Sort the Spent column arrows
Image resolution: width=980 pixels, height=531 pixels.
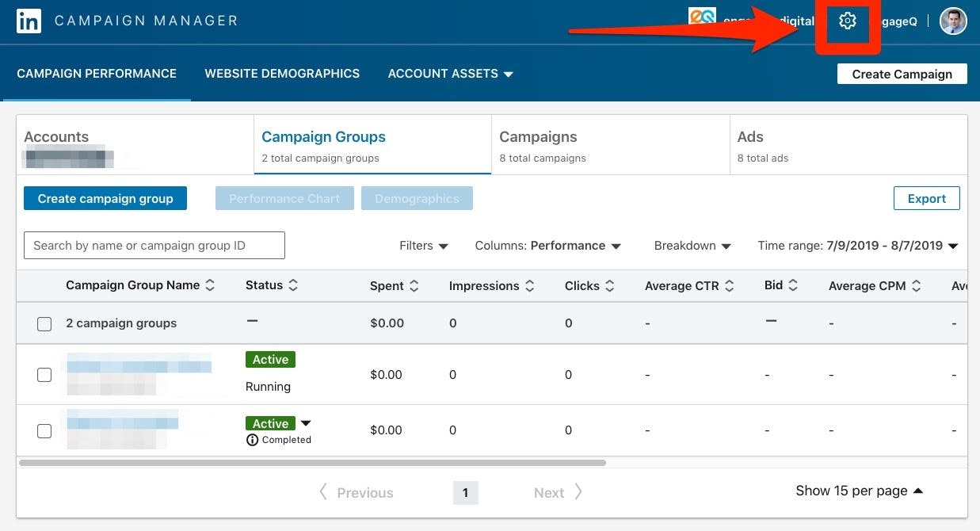pos(415,285)
